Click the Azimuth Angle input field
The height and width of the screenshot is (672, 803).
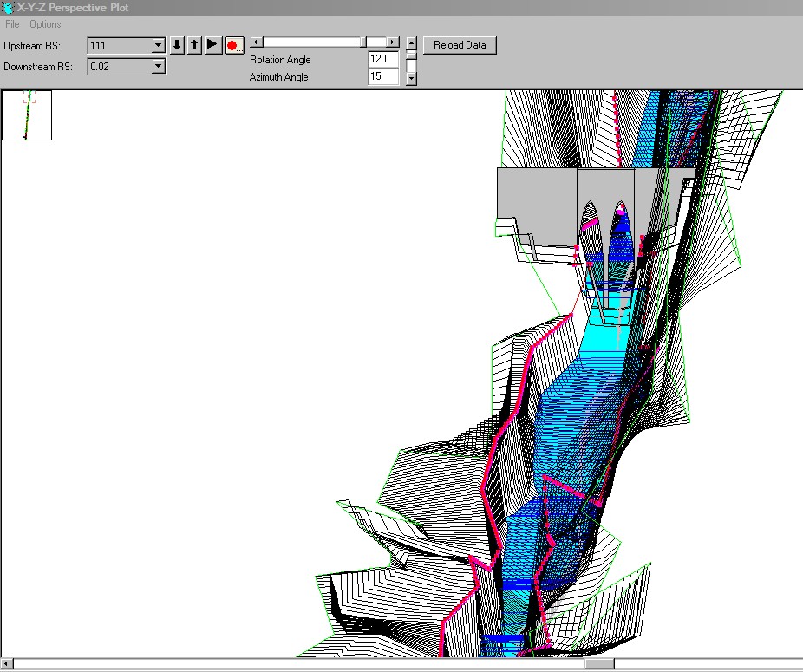coord(382,77)
